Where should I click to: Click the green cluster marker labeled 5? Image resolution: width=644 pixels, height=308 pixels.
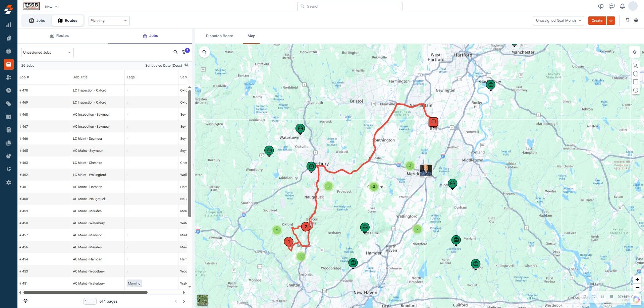point(301,256)
